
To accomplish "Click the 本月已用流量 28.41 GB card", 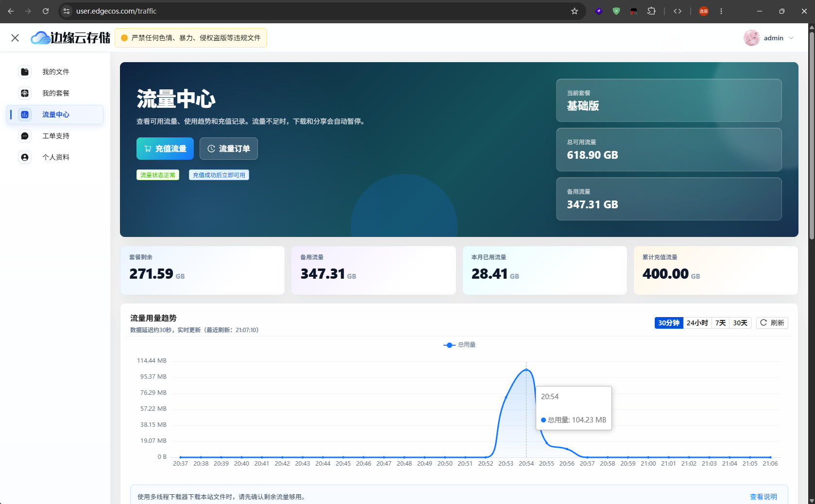I will pos(544,270).
